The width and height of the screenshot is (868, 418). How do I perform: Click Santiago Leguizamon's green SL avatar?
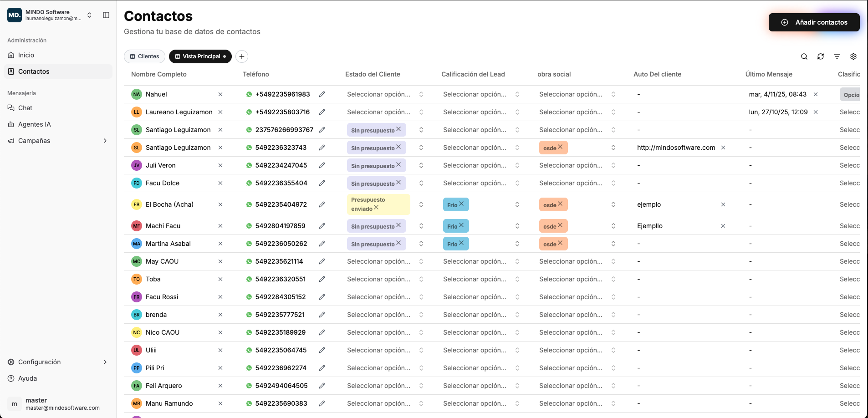(x=136, y=130)
